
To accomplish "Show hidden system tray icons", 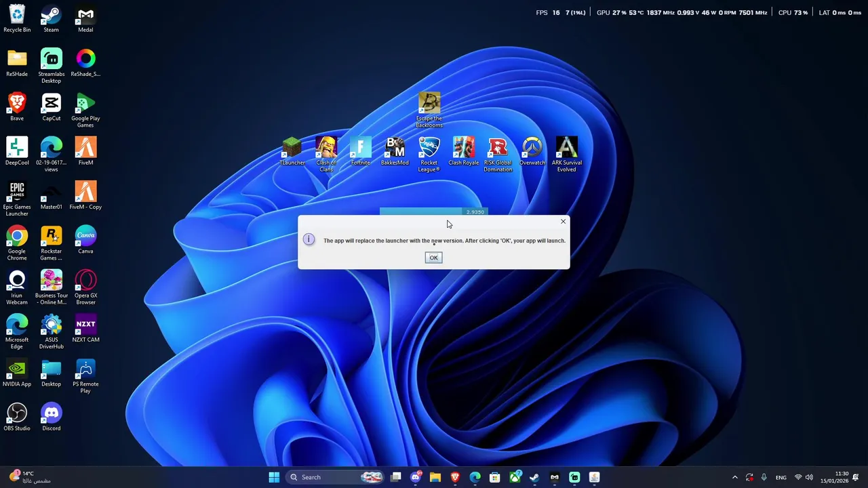I will pyautogui.click(x=735, y=477).
